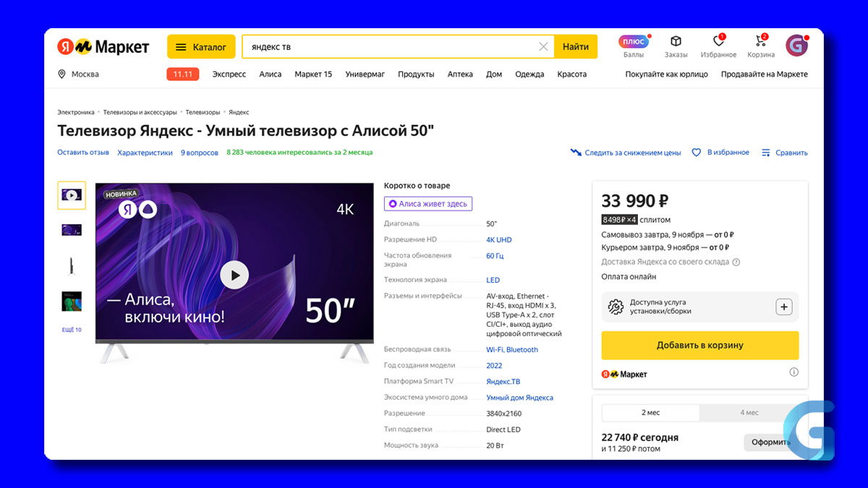Open 2022 model year link
The width and height of the screenshot is (868, 488).
click(x=494, y=366)
